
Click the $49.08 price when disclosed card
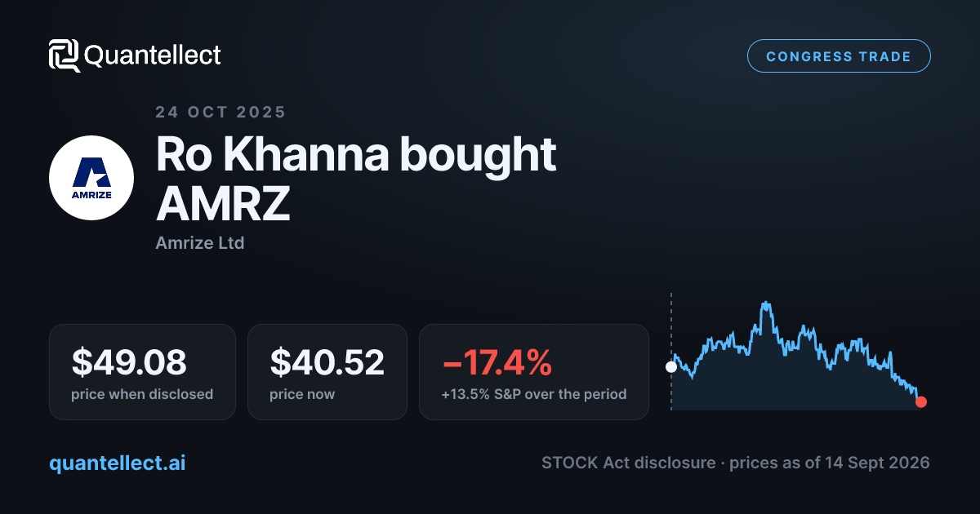pyautogui.click(x=142, y=372)
